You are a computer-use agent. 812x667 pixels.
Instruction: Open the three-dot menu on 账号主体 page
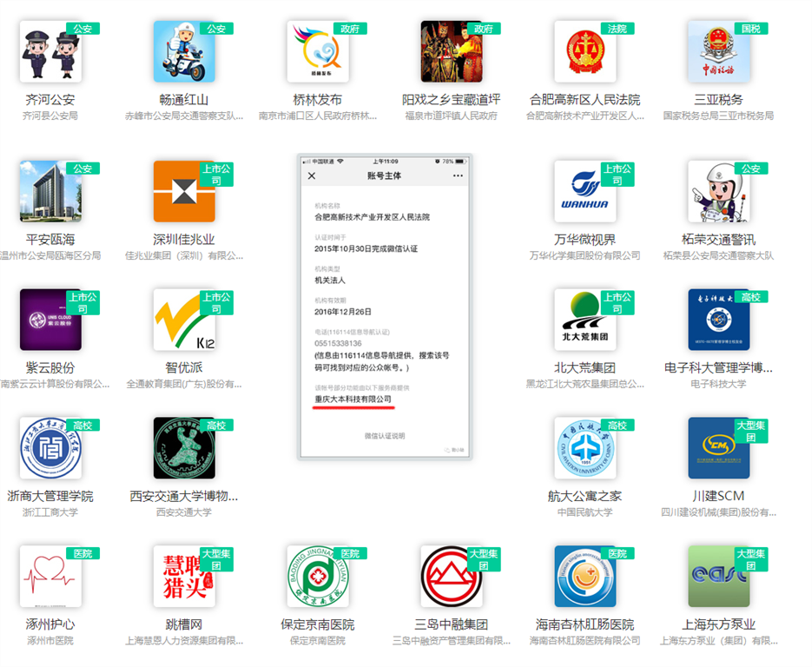point(458,176)
